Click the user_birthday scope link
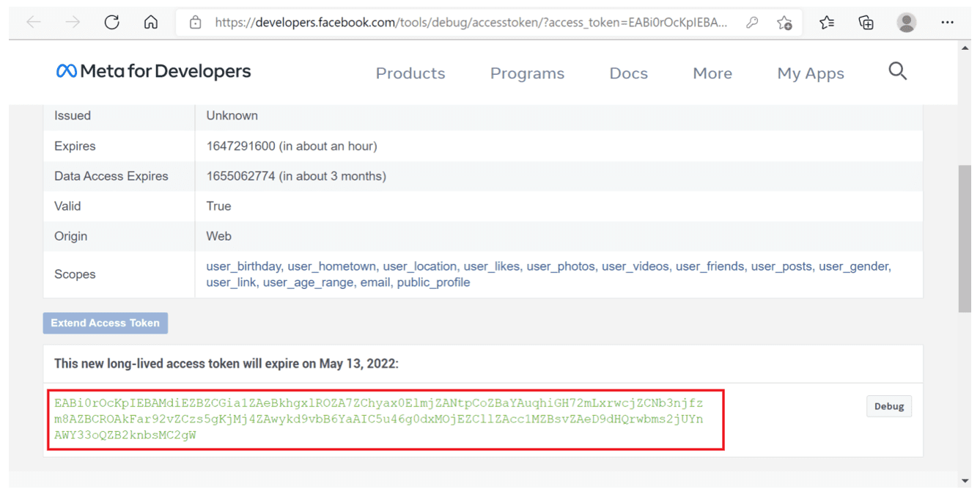Viewport: 980px width, 495px height. click(x=243, y=266)
